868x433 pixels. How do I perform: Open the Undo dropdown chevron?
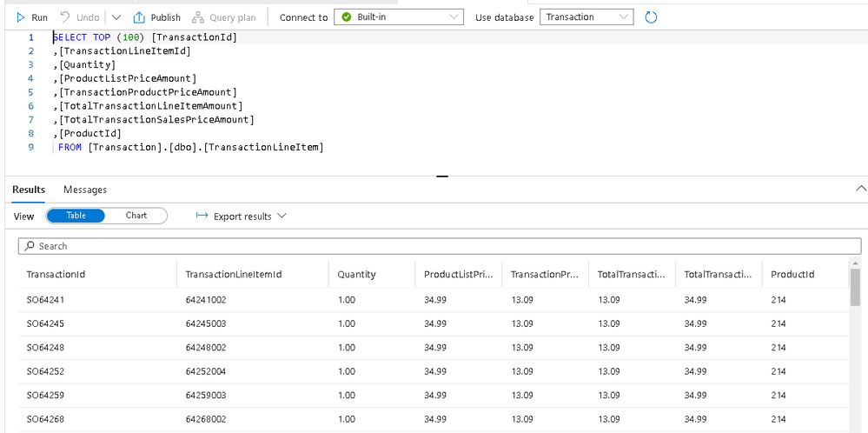(116, 17)
